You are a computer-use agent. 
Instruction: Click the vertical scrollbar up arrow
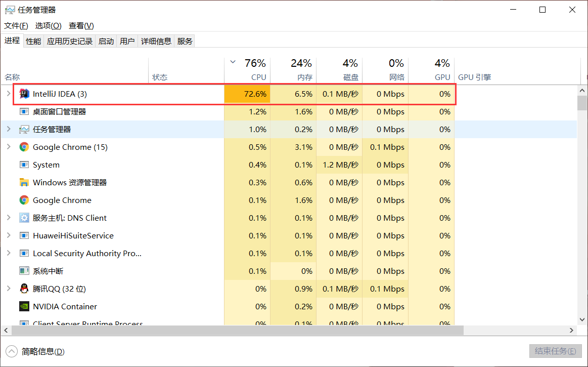click(582, 91)
